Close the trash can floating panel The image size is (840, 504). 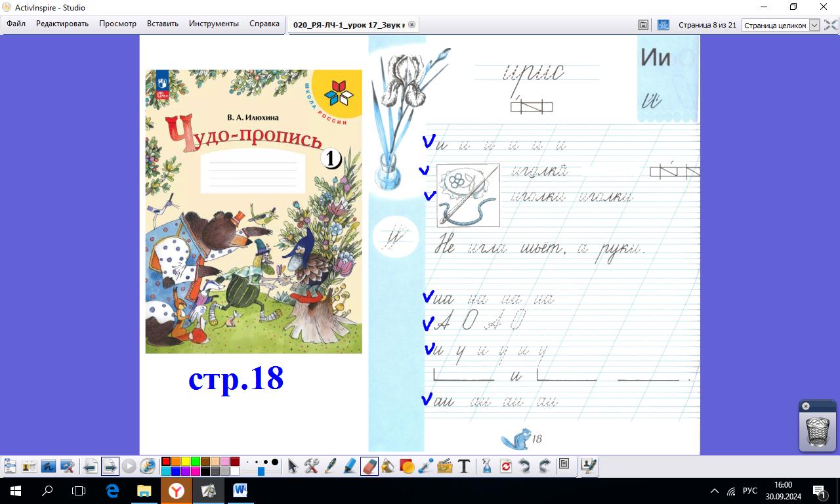click(806, 406)
